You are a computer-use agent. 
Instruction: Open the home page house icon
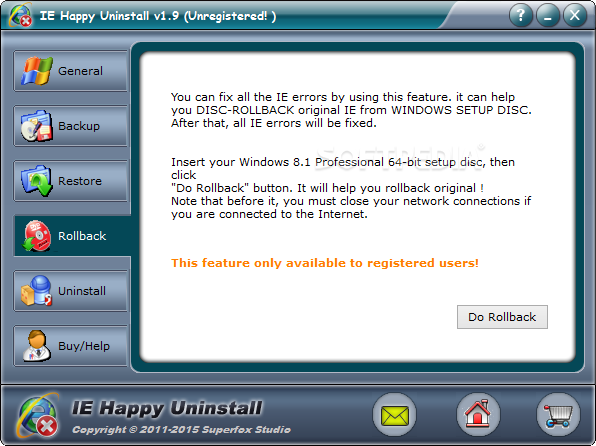(478, 415)
